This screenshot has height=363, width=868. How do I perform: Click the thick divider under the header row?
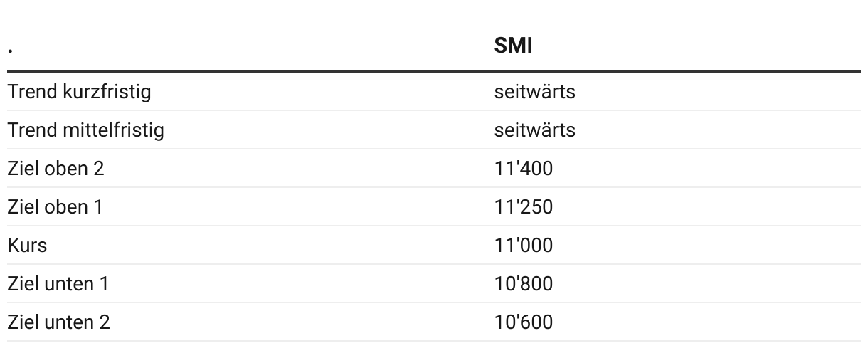pos(434,71)
